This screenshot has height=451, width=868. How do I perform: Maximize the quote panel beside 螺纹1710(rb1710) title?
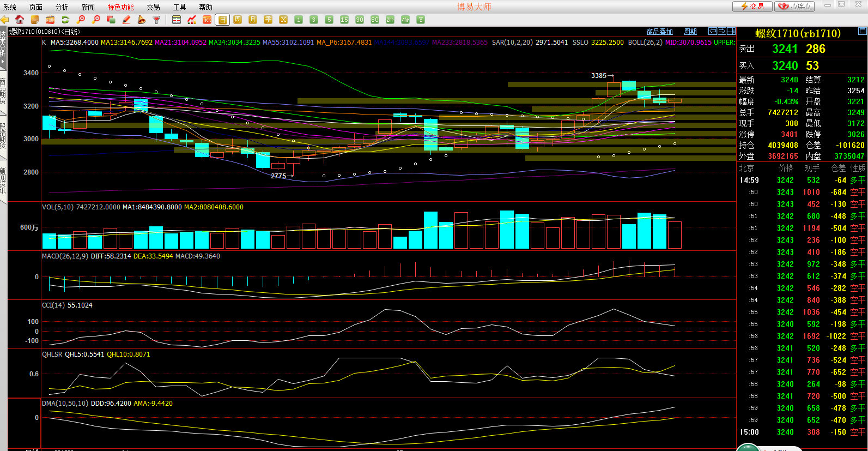pos(863,31)
